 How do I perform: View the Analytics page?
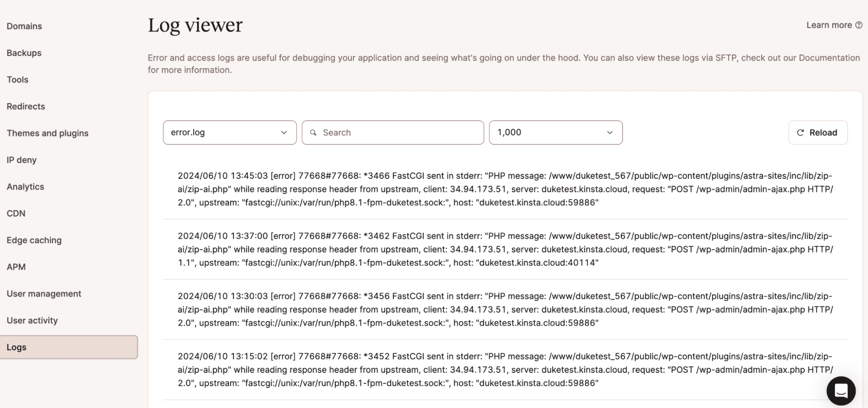point(25,187)
